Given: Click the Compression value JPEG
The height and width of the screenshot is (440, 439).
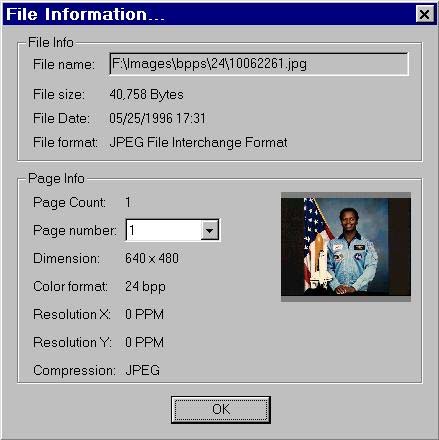Looking at the screenshot, I should click(x=142, y=370).
